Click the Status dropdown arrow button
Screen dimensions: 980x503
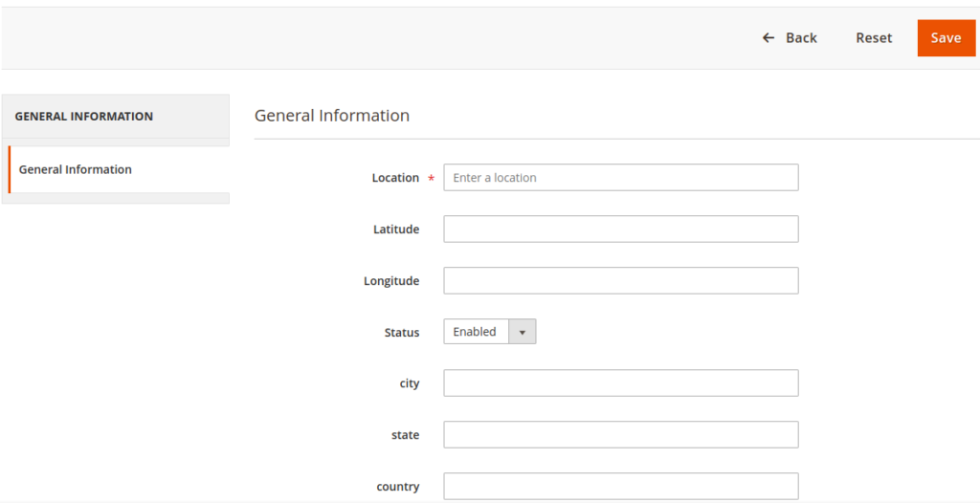[x=523, y=332]
